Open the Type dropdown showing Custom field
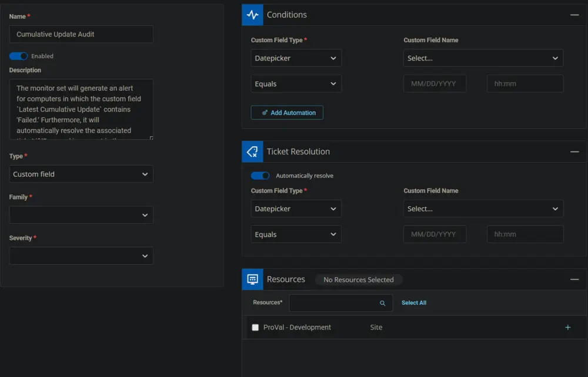588x377 pixels. [81, 174]
